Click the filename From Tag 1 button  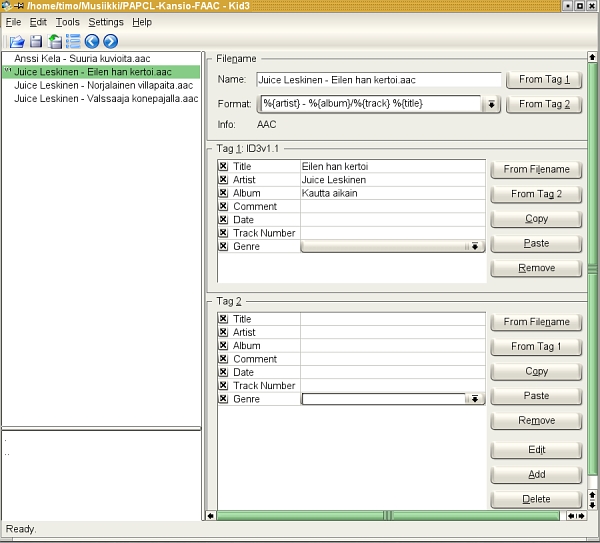544,80
